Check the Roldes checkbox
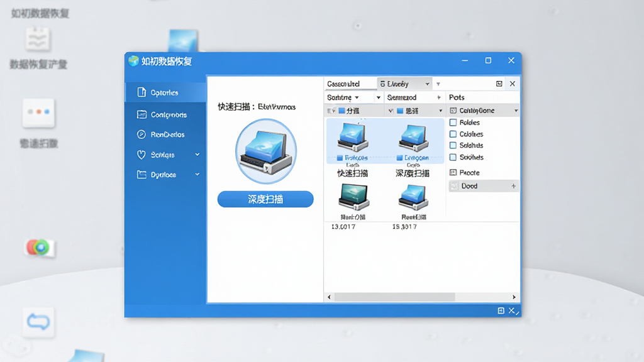The width and height of the screenshot is (644, 362). 453,123
